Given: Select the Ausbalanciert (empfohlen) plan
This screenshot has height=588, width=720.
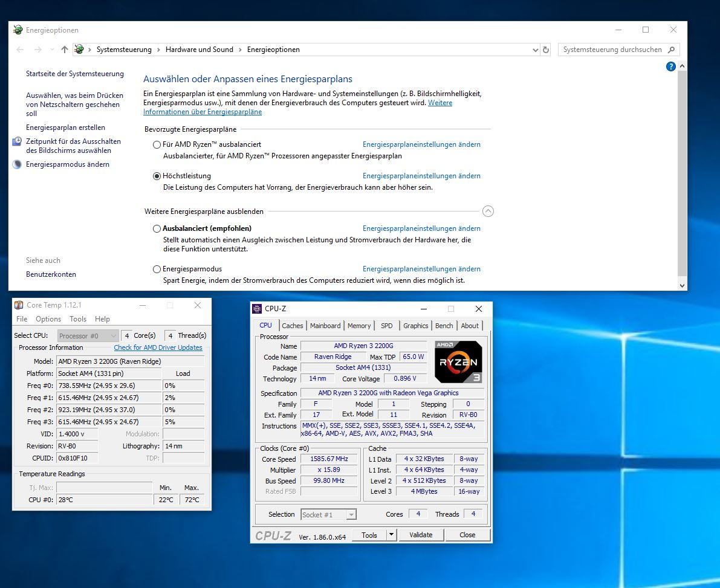Looking at the screenshot, I should pyautogui.click(x=157, y=228).
